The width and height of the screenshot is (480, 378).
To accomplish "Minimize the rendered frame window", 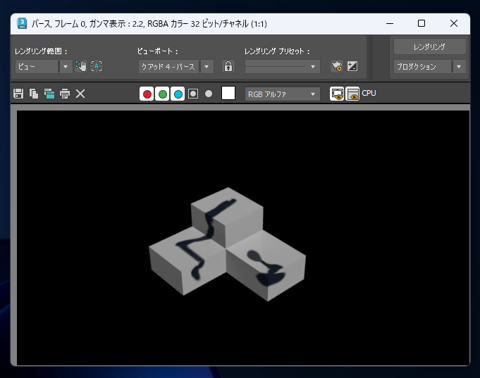I will point(390,24).
